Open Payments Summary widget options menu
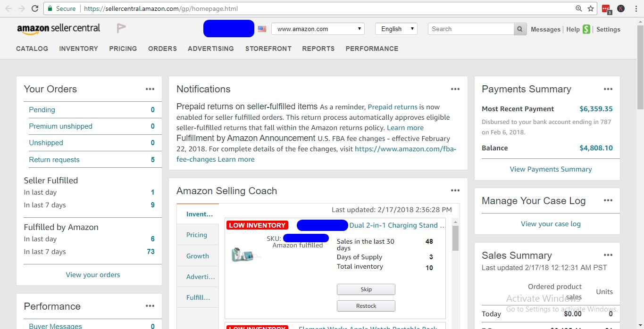644x329 pixels. click(608, 89)
